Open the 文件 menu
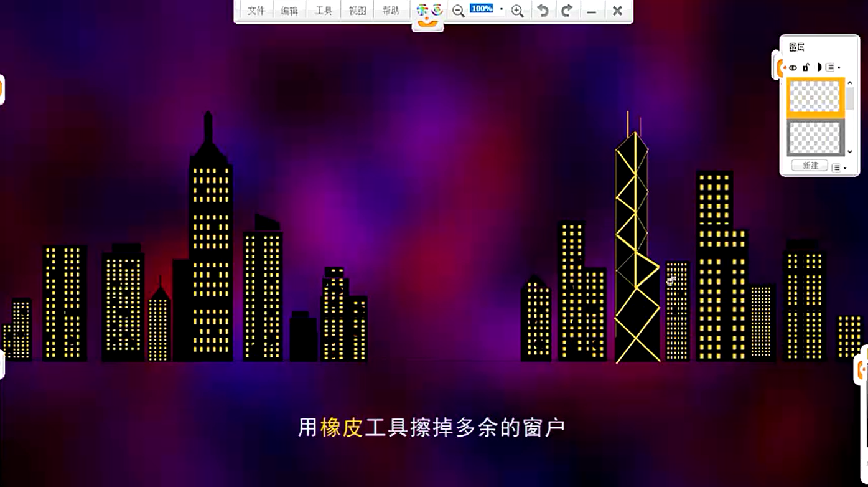The height and width of the screenshot is (487, 868). coord(256,11)
